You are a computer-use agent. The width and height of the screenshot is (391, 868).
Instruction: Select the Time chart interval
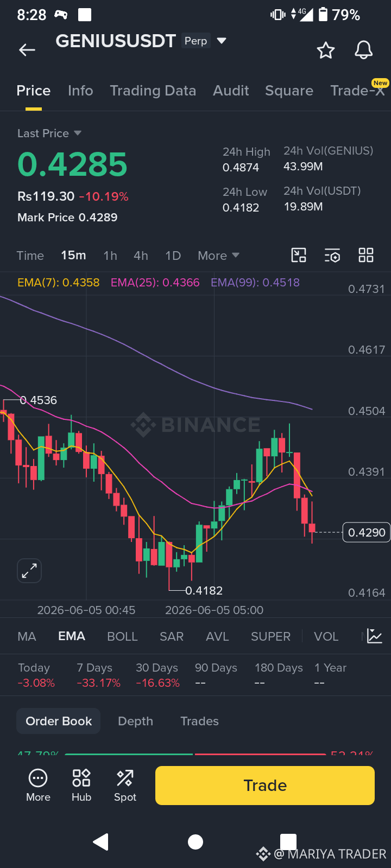click(30, 256)
